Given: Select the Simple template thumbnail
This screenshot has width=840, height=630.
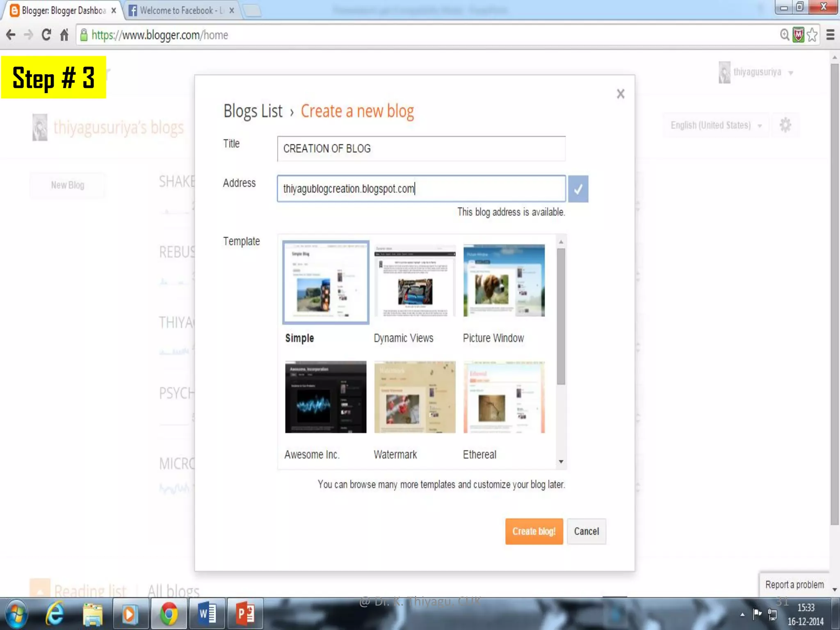Looking at the screenshot, I should [326, 282].
